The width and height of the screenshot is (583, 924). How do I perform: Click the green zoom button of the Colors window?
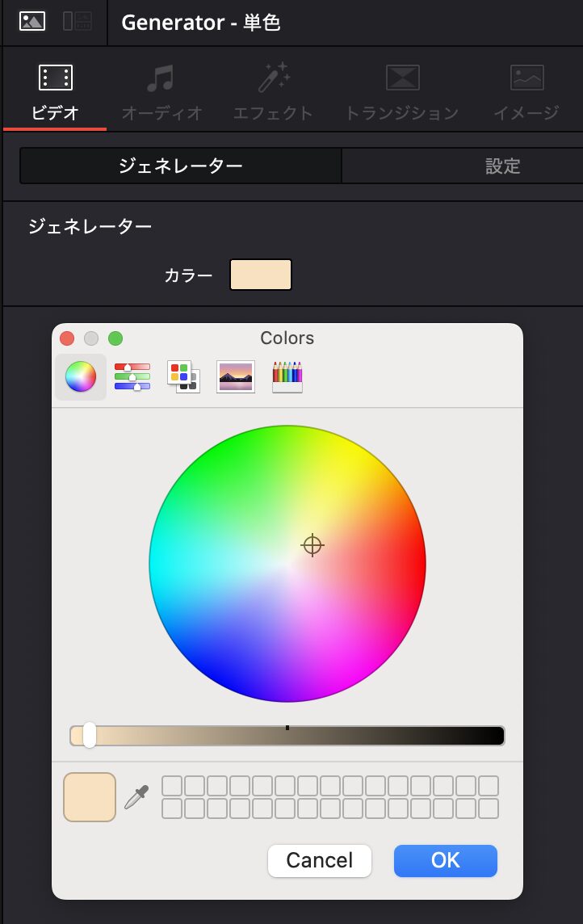click(115, 338)
